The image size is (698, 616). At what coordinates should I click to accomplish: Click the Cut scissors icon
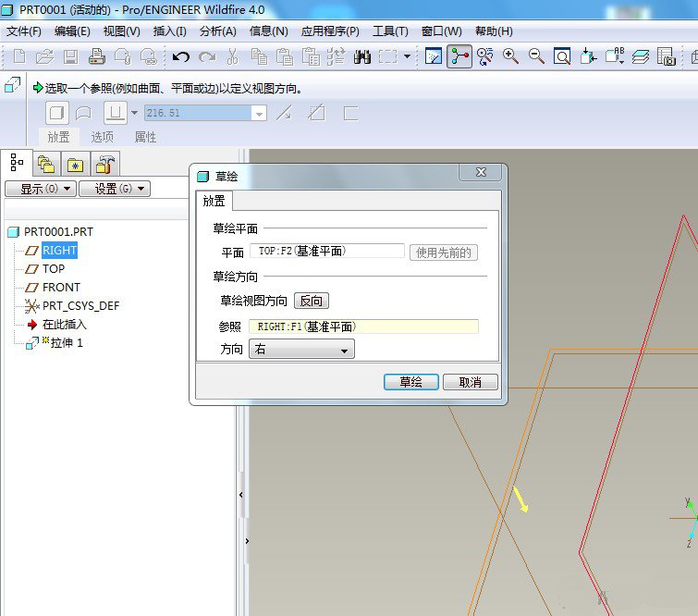click(232, 56)
